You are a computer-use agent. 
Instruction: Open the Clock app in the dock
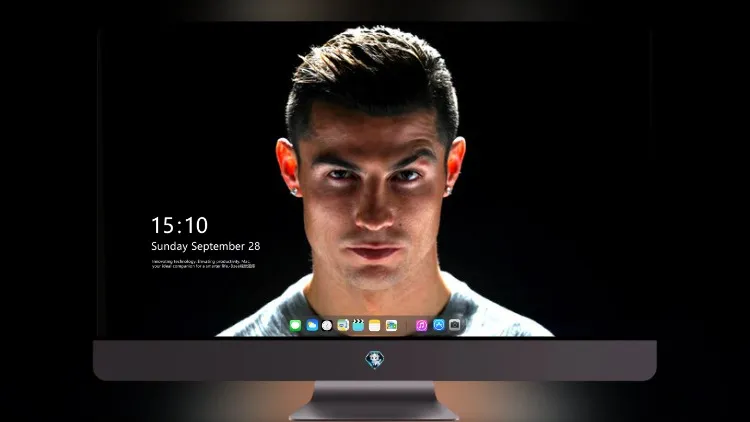tap(327, 325)
